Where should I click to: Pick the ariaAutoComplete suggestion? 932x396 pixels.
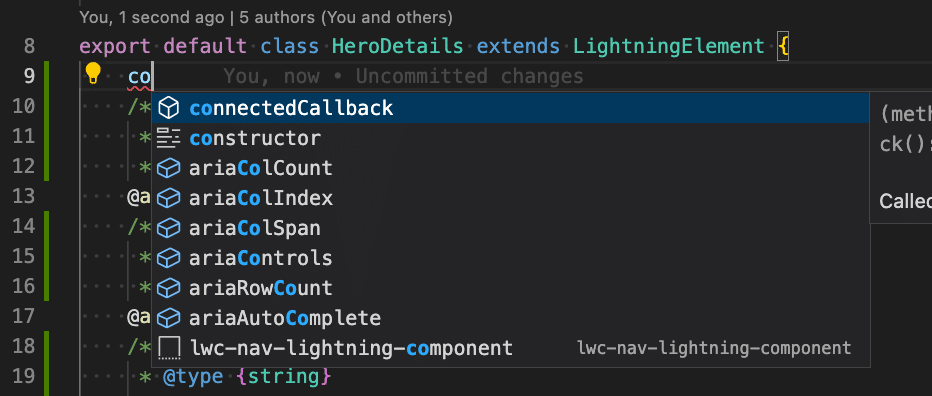tap(511, 318)
